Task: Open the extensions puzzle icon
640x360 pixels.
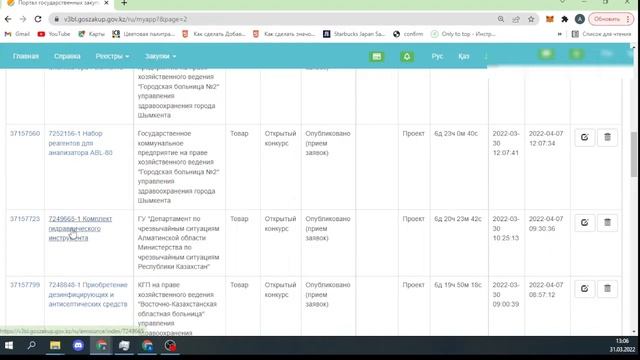Action: [x=564, y=19]
